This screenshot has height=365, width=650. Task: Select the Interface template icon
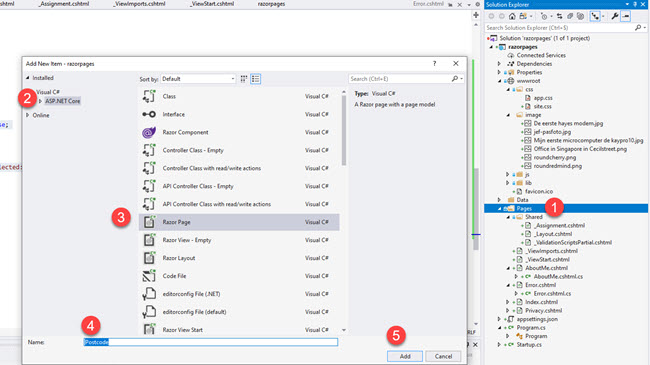pyautogui.click(x=149, y=114)
